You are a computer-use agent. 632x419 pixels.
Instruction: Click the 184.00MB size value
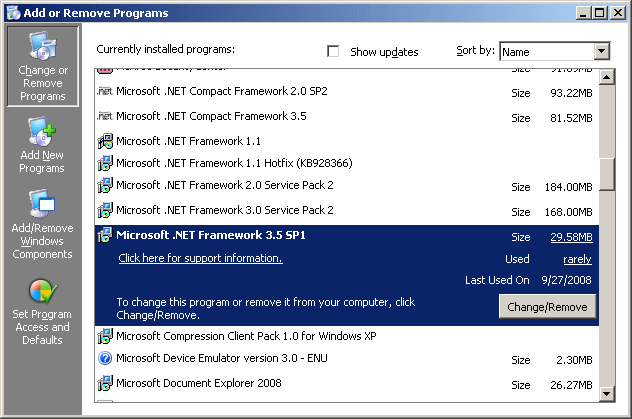[x=568, y=187]
